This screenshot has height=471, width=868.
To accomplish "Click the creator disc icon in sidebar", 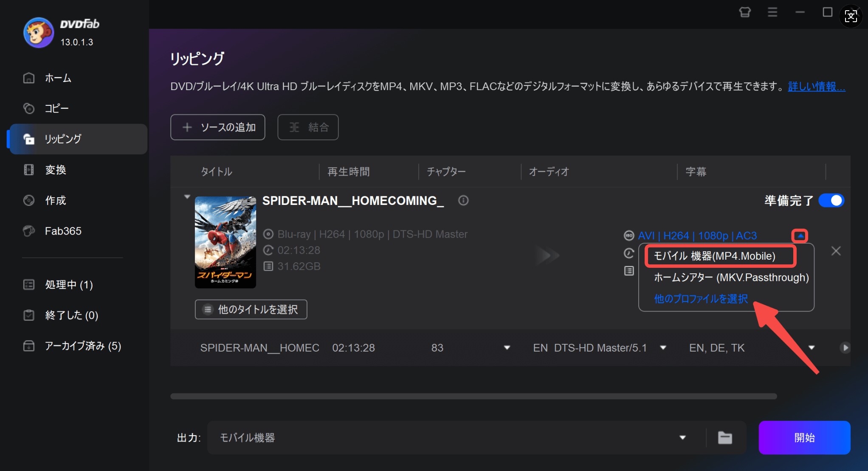I will (29, 200).
